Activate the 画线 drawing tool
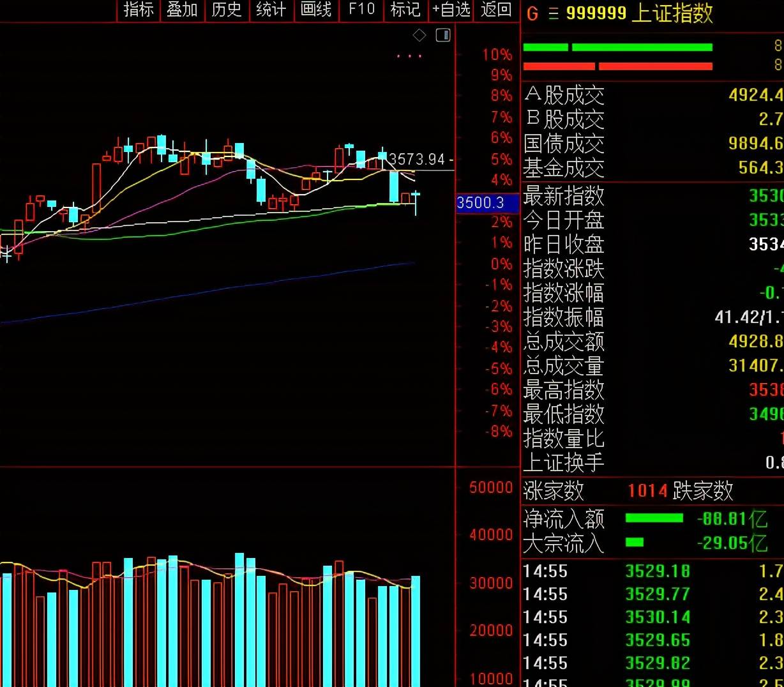This screenshot has height=687, width=784. (x=316, y=10)
